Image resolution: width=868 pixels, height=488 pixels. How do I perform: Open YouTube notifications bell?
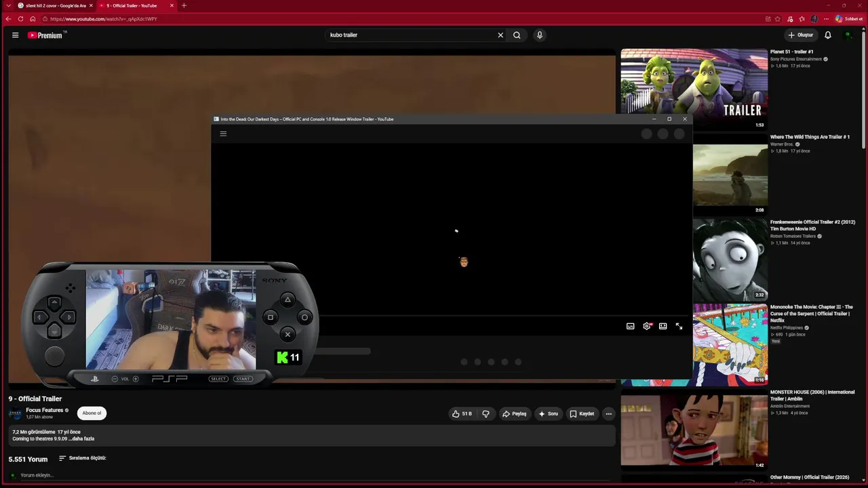click(x=828, y=35)
